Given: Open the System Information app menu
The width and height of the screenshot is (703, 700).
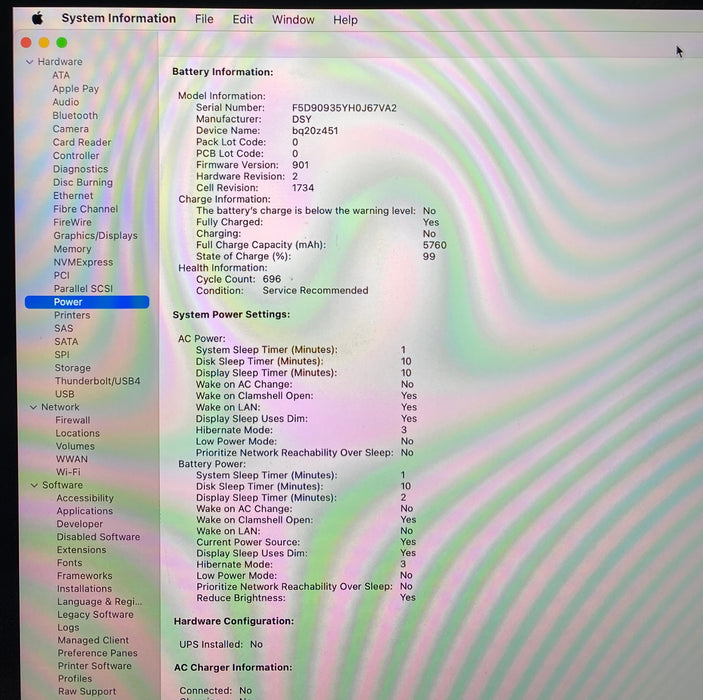Looking at the screenshot, I should pyautogui.click(x=119, y=18).
